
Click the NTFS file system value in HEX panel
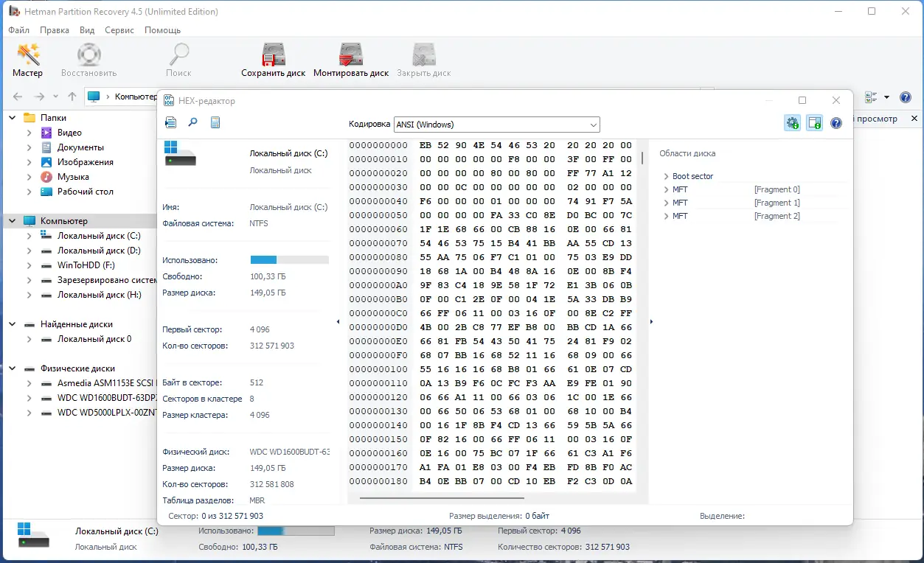click(259, 223)
